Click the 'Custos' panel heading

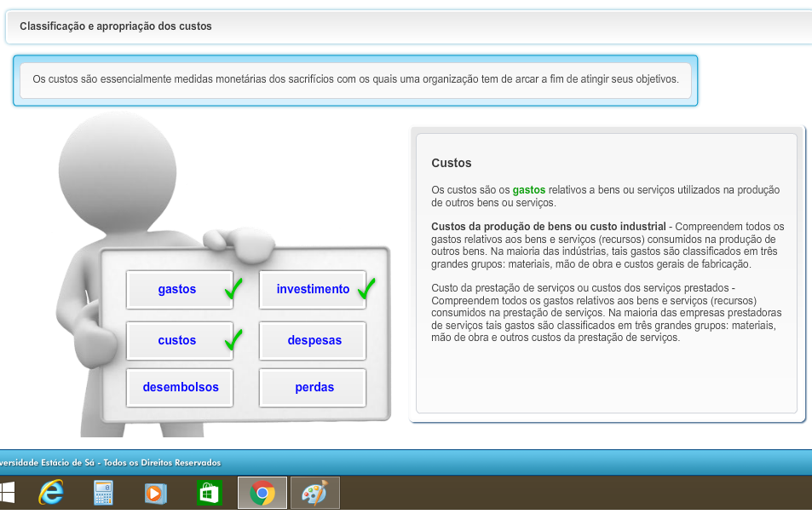451,163
